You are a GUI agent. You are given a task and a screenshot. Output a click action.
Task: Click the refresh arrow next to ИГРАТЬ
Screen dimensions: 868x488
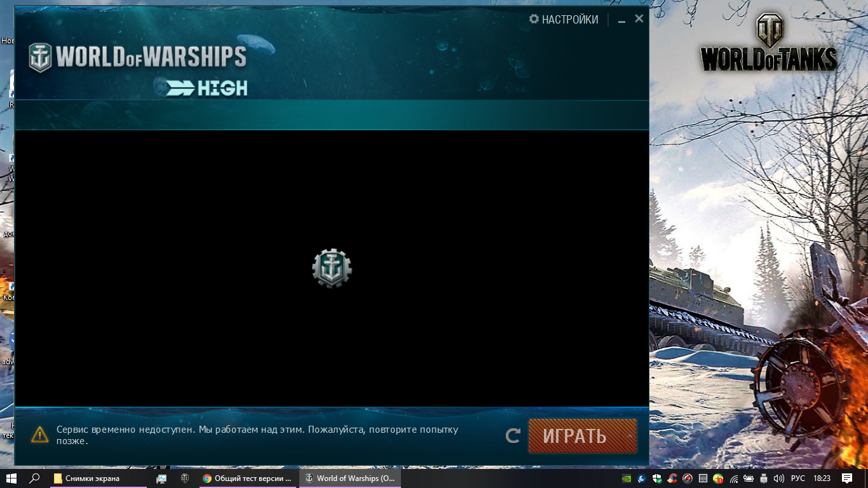(513, 436)
